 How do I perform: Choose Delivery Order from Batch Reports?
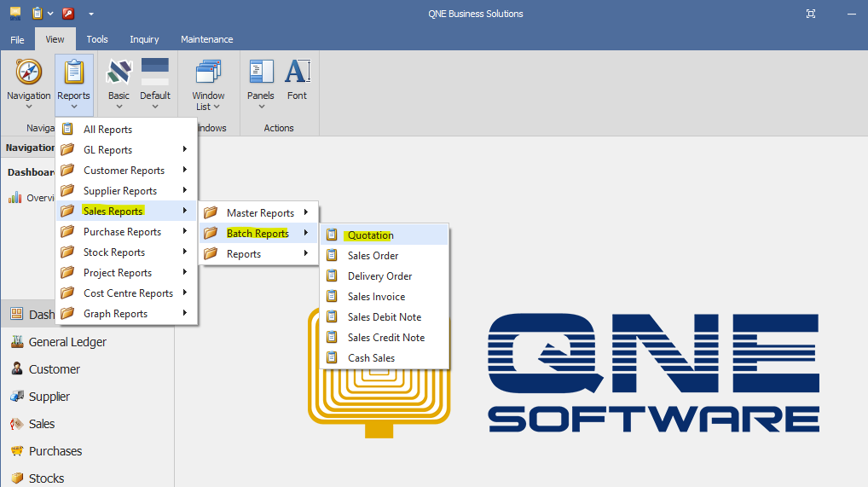coord(385,276)
